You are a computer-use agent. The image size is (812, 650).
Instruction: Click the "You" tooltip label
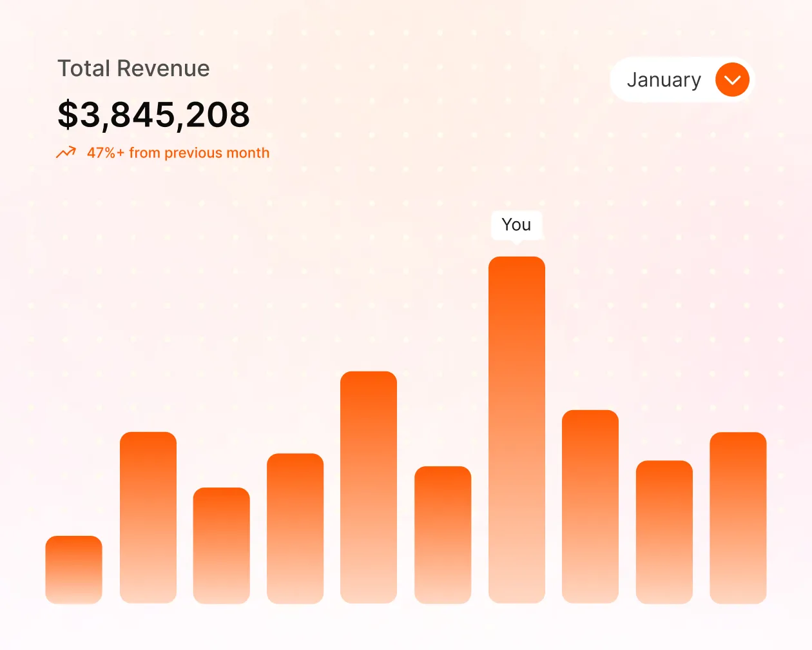[516, 224]
